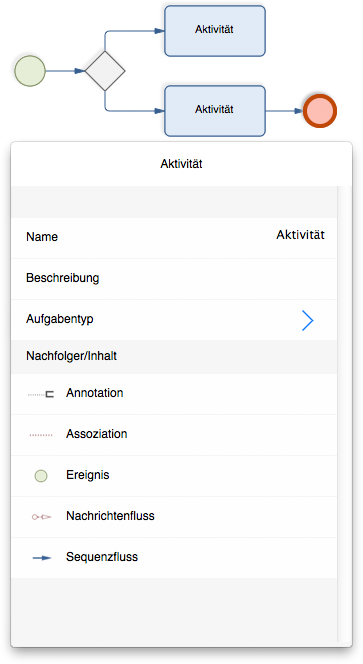Select the upper Aktivität box
363x664 pixels.
(215, 31)
